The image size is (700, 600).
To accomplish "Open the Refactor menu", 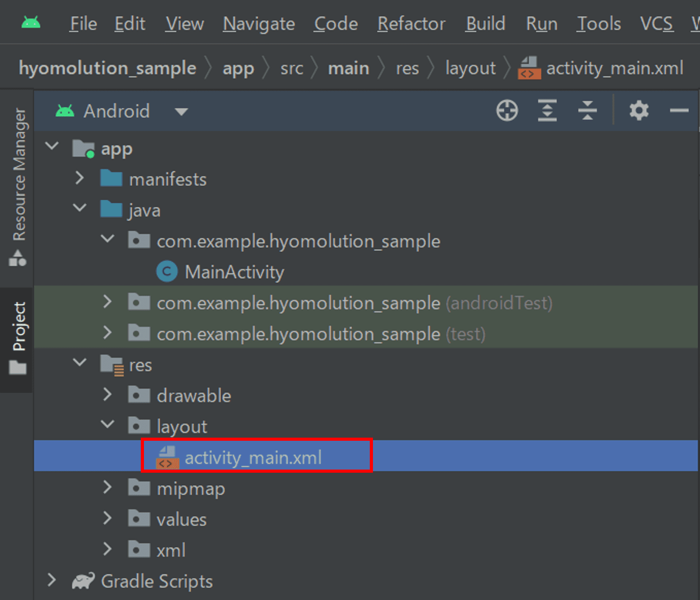I will pos(410,24).
